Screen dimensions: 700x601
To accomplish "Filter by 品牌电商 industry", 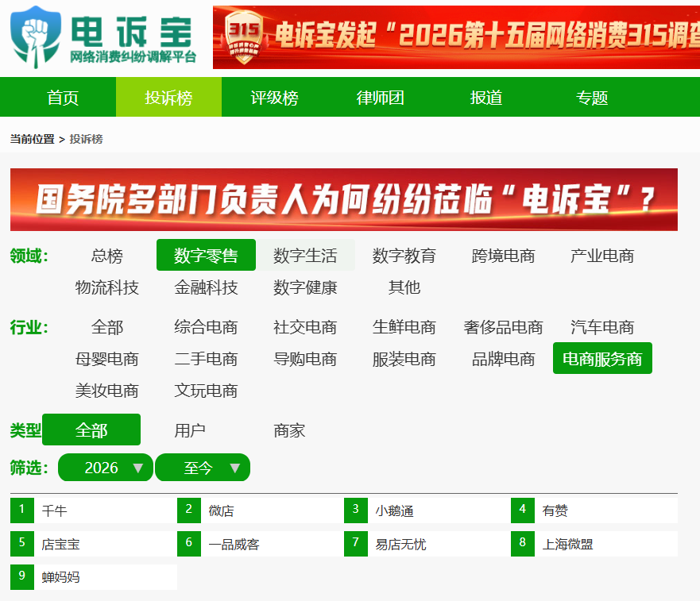I will pos(504,359).
